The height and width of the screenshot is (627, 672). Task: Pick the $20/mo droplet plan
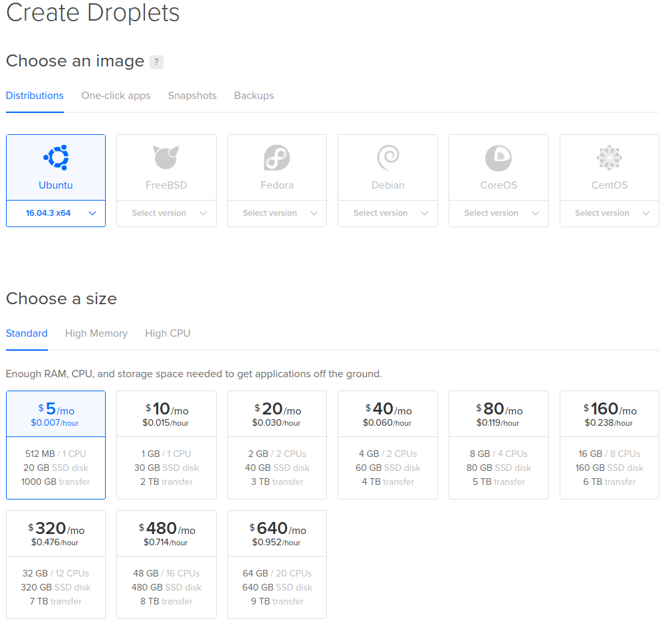[x=277, y=444]
